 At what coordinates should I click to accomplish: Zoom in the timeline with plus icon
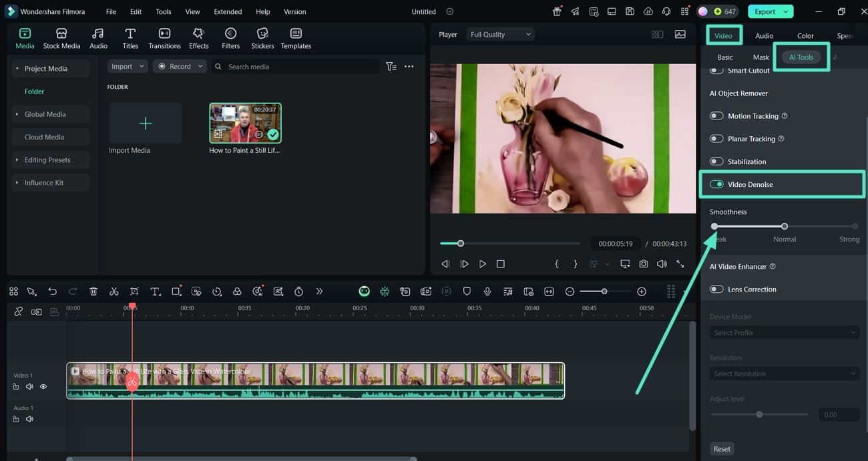(x=642, y=292)
